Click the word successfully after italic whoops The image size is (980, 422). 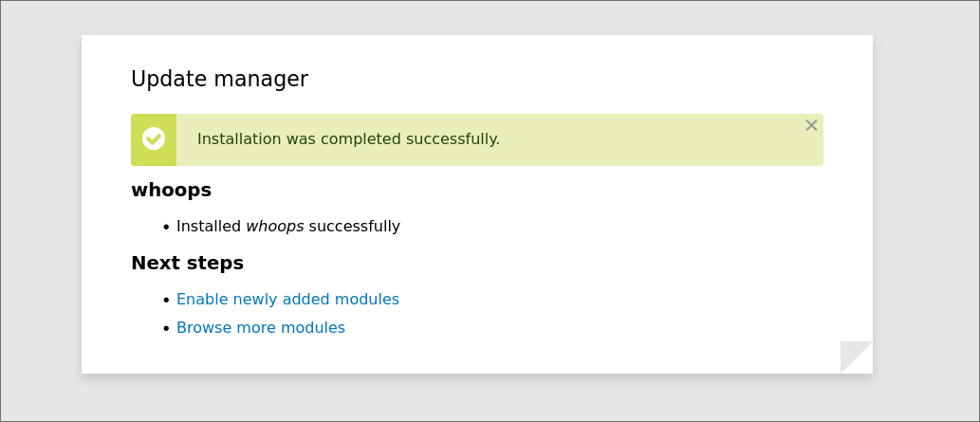click(354, 227)
